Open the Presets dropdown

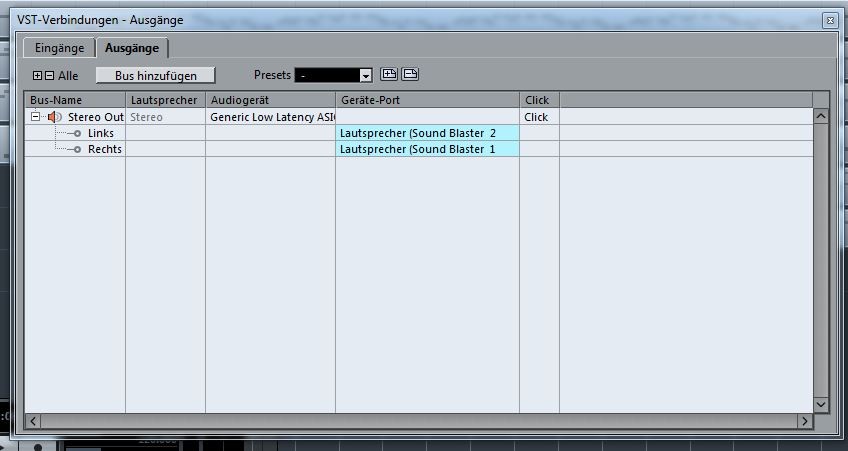[366, 76]
